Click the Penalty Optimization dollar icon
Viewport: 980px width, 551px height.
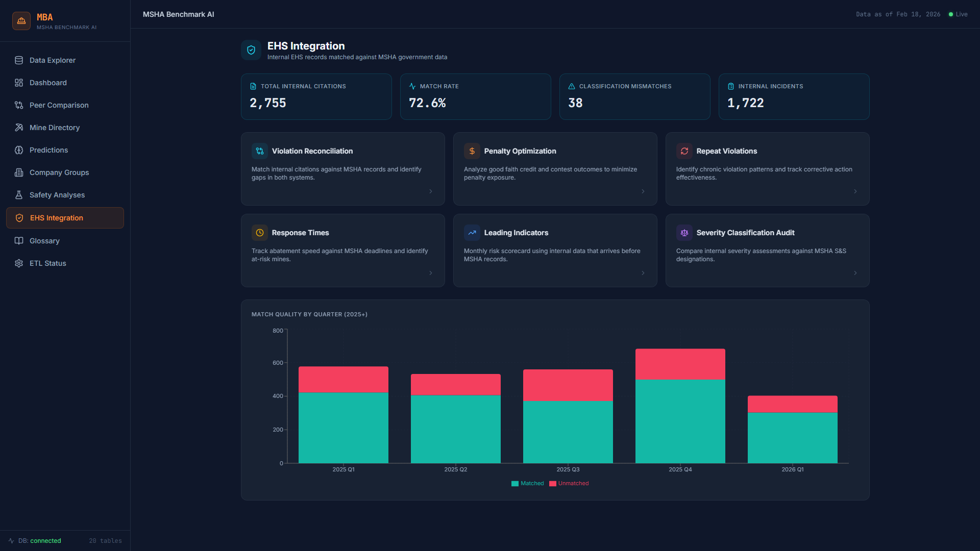(472, 151)
